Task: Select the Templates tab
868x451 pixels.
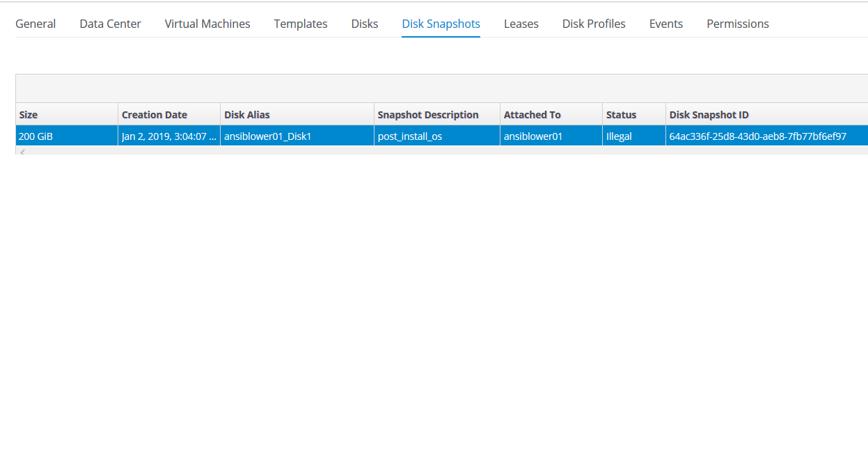Action: 301,24
